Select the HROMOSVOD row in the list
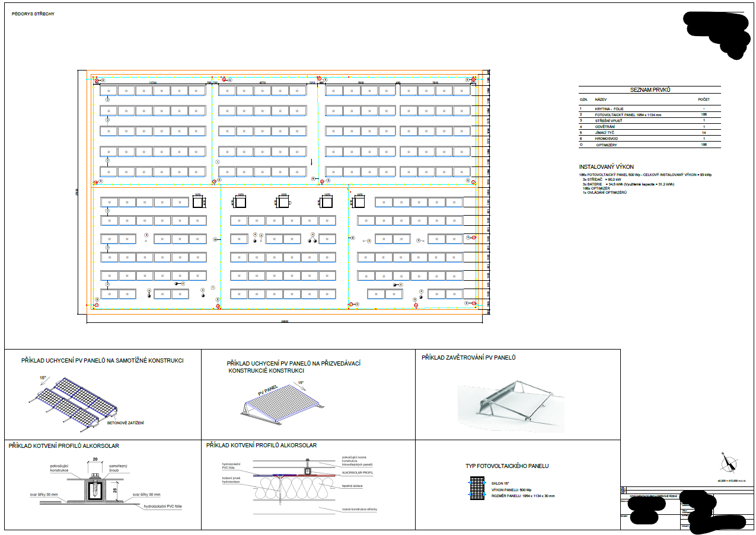Image resolution: width=756 pixels, height=535 pixels. 649,139
